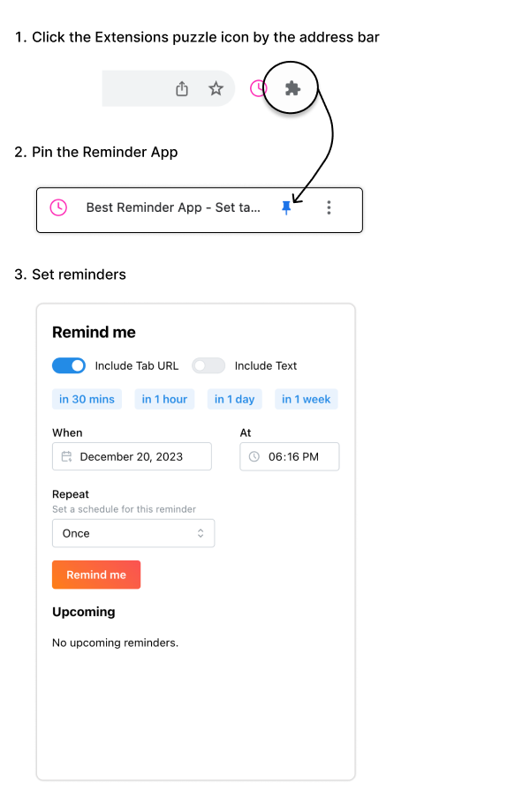Click the clock icon in the reminder app row
Screen dimensions: 530x812
[x=57, y=208]
